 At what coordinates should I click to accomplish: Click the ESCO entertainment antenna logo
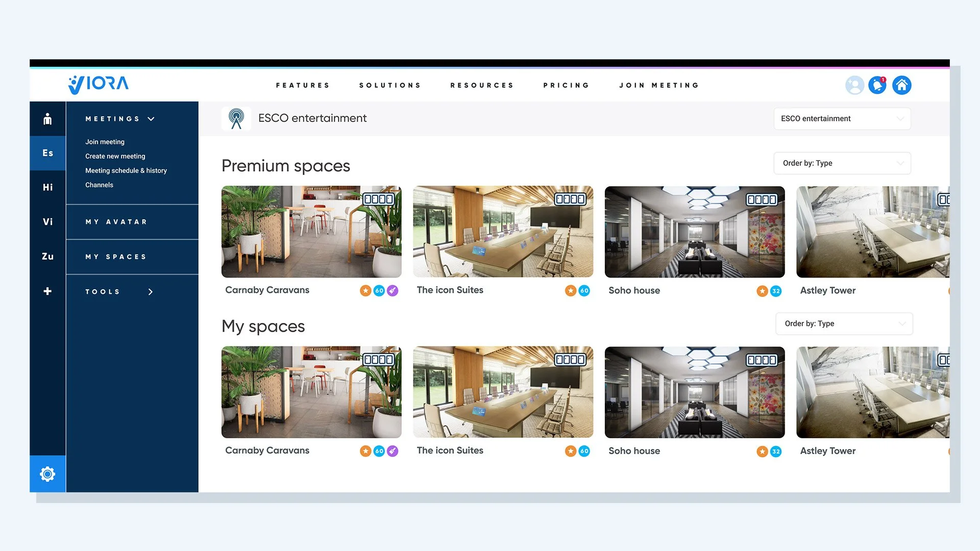point(236,118)
